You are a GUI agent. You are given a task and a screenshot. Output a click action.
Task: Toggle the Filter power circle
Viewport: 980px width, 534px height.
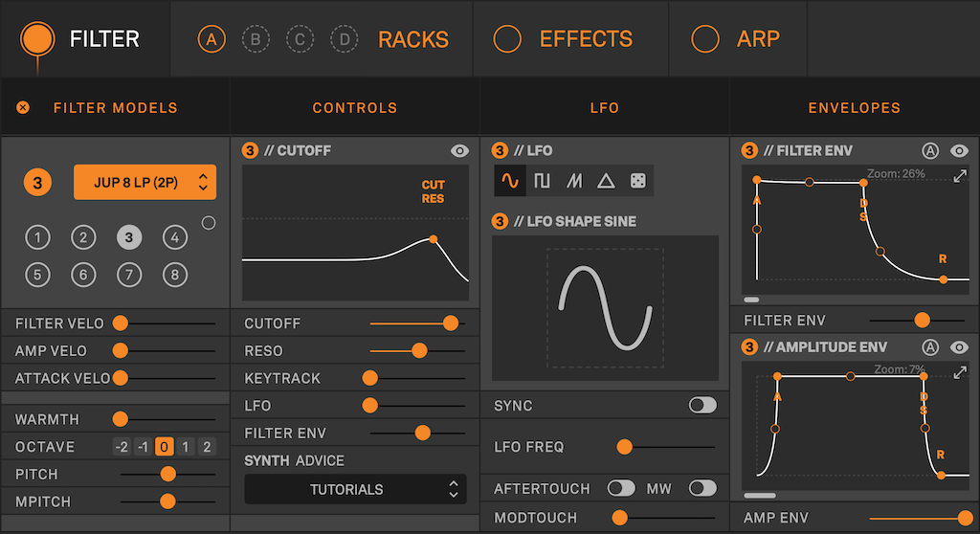coord(37,39)
